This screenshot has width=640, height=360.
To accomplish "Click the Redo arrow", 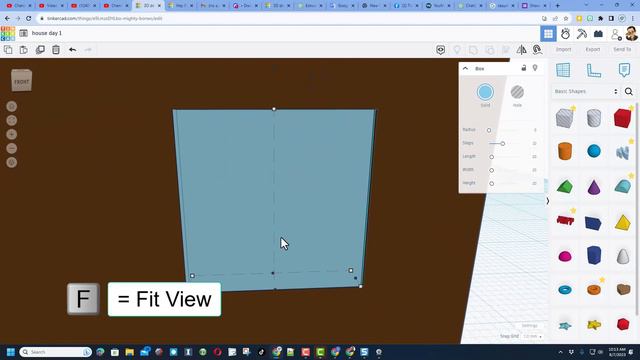I will point(88,50).
